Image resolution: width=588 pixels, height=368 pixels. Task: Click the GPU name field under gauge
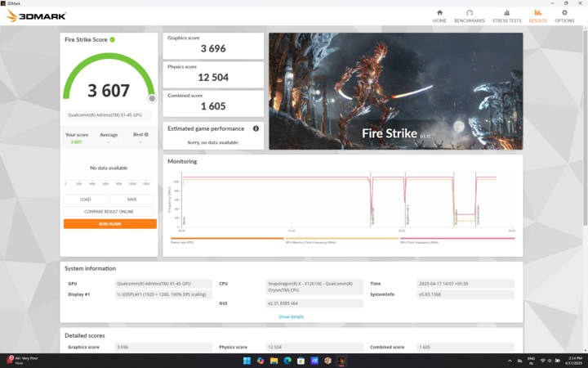pyautogui.click(x=109, y=115)
